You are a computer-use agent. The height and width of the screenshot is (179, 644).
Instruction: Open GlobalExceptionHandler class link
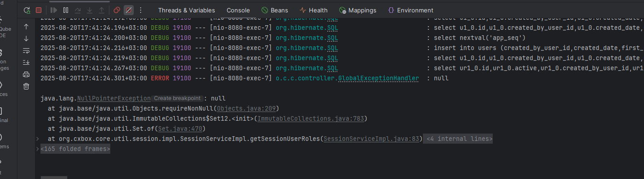378,78
